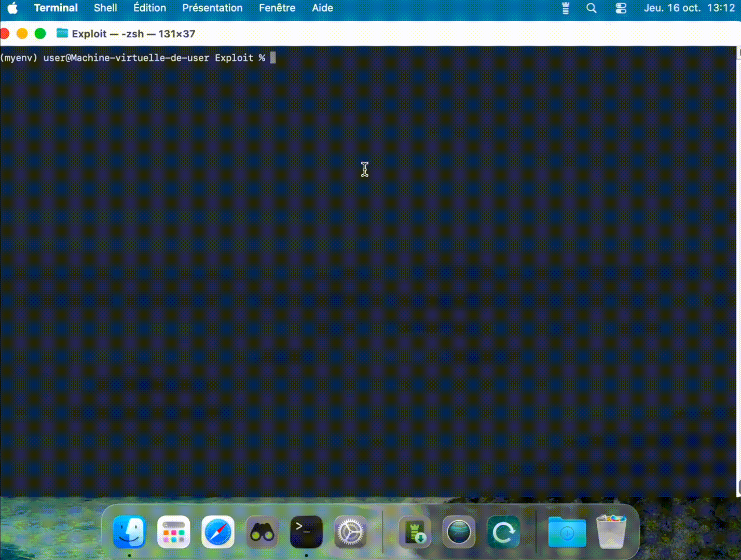Open the Apple menu
The width and height of the screenshot is (741, 560).
pos(12,8)
